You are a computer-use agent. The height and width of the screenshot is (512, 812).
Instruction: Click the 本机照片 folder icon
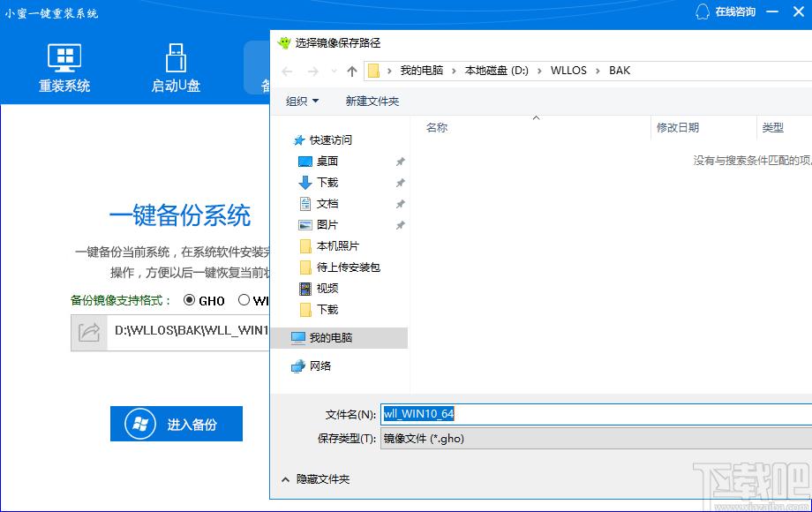point(305,246)
